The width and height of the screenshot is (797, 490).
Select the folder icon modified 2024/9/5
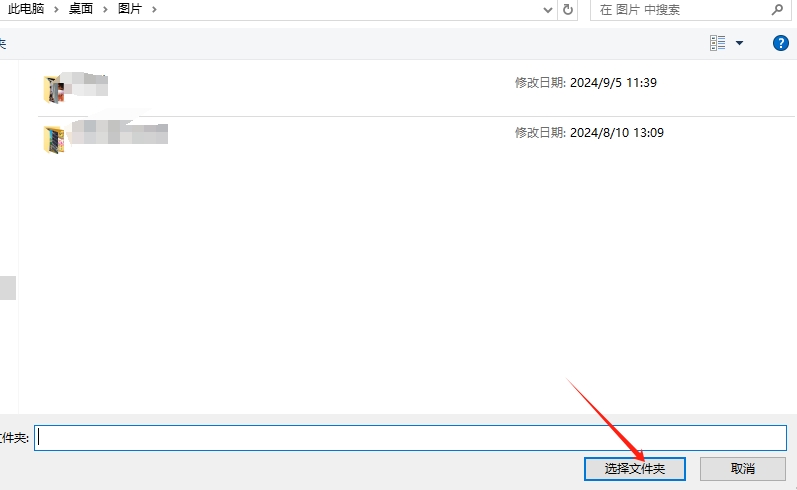(x=54, y=89)
